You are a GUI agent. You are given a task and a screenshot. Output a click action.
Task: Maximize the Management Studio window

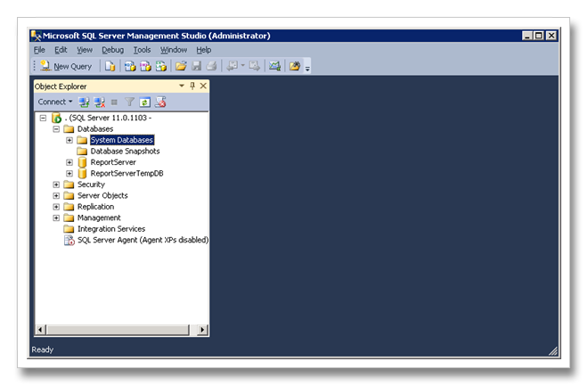[x=539, y=36]
